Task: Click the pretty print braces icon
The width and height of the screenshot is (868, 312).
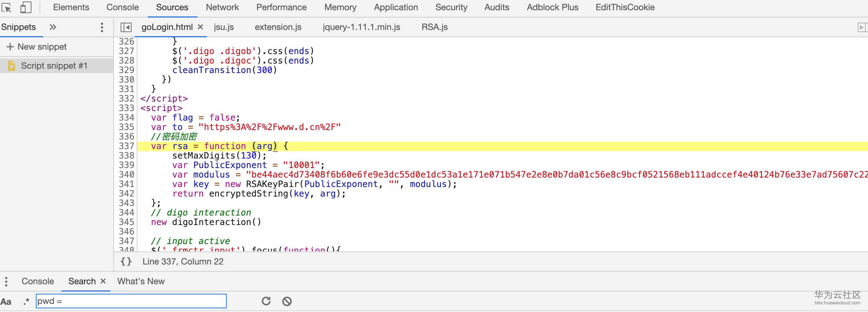Action: (126, 262)
